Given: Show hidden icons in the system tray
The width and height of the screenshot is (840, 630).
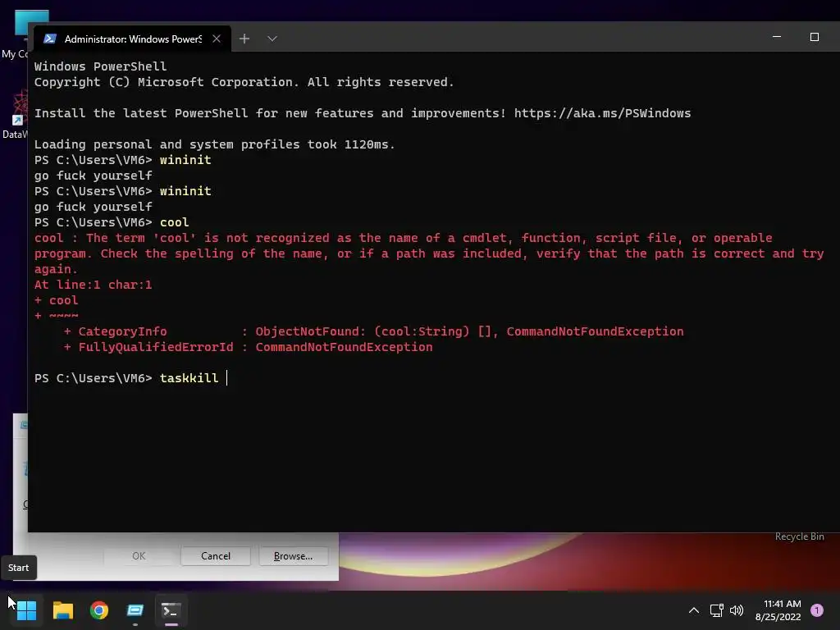Looking at the screenshot, I should click(694, 610).
